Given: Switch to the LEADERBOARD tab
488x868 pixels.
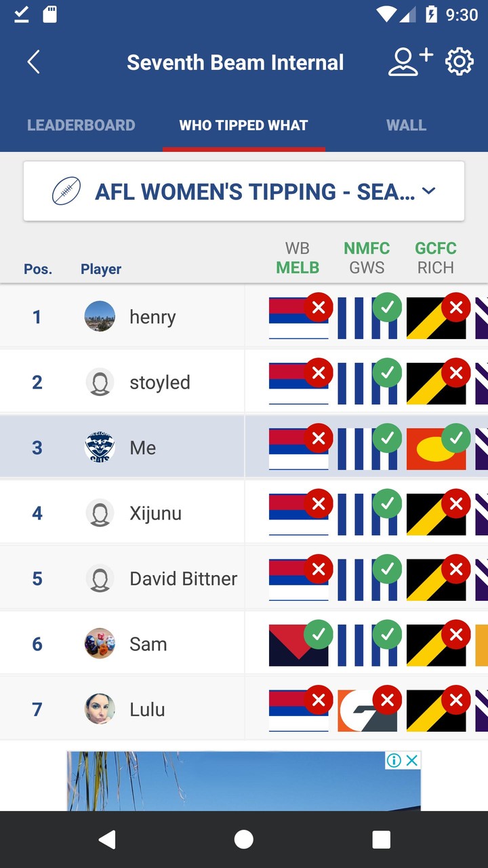Looking at the screenshot, I should click(x=81, y=125).
